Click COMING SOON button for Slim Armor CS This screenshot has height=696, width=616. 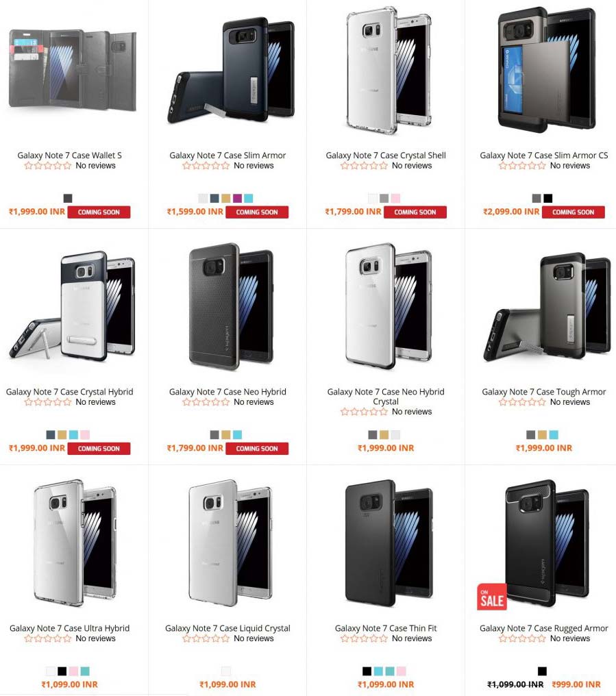point(574,212)
